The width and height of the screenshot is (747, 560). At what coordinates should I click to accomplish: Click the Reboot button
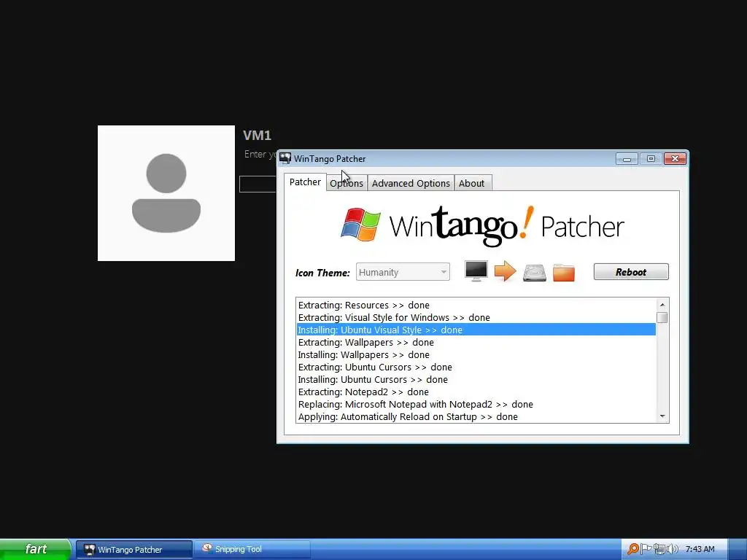(x=631, y=272)
